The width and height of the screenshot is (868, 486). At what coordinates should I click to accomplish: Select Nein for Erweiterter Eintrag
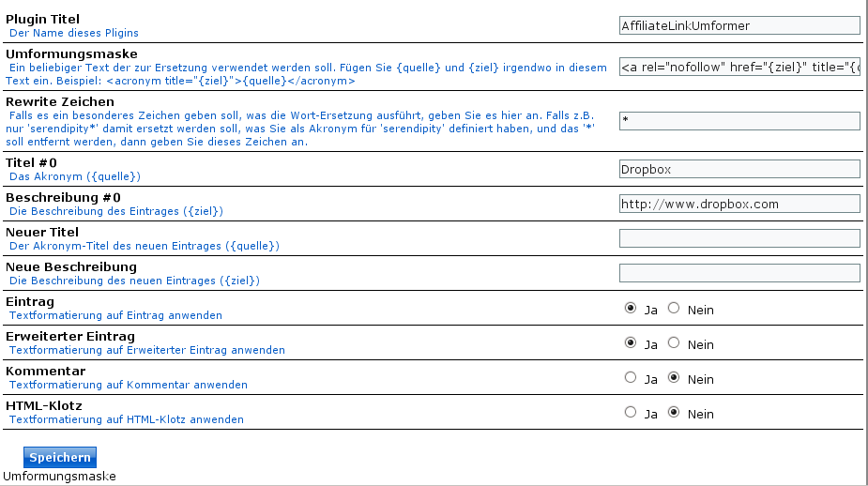click(x=673, y=342)
